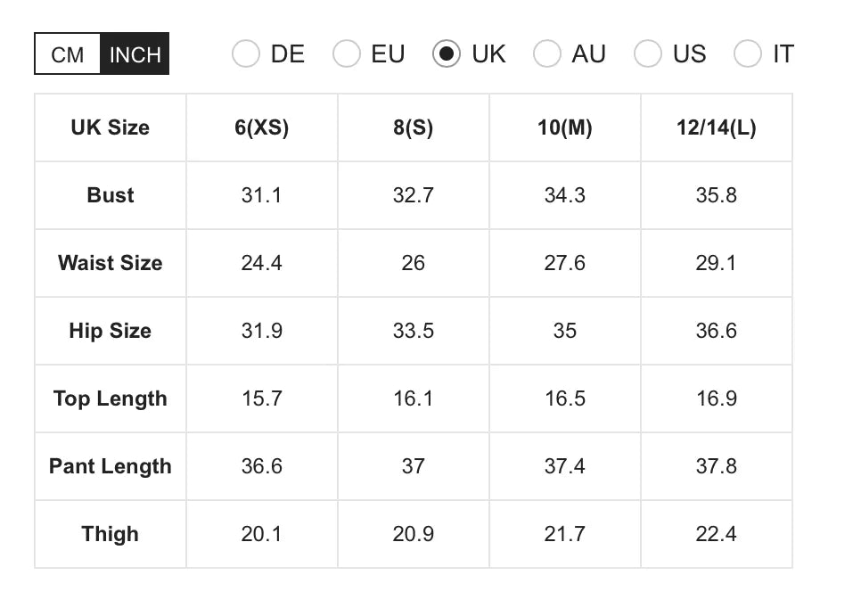Click the Bust row label

[110, 195]
